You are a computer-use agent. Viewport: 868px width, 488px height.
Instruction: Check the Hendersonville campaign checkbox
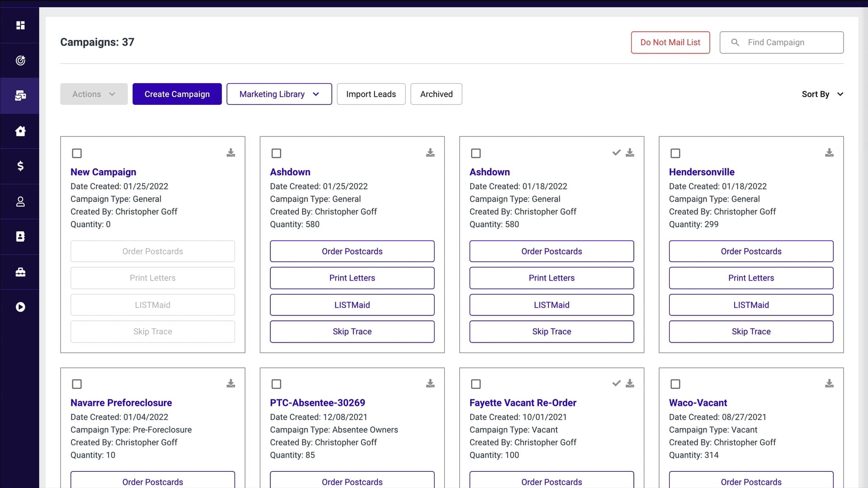pos(675,153)
